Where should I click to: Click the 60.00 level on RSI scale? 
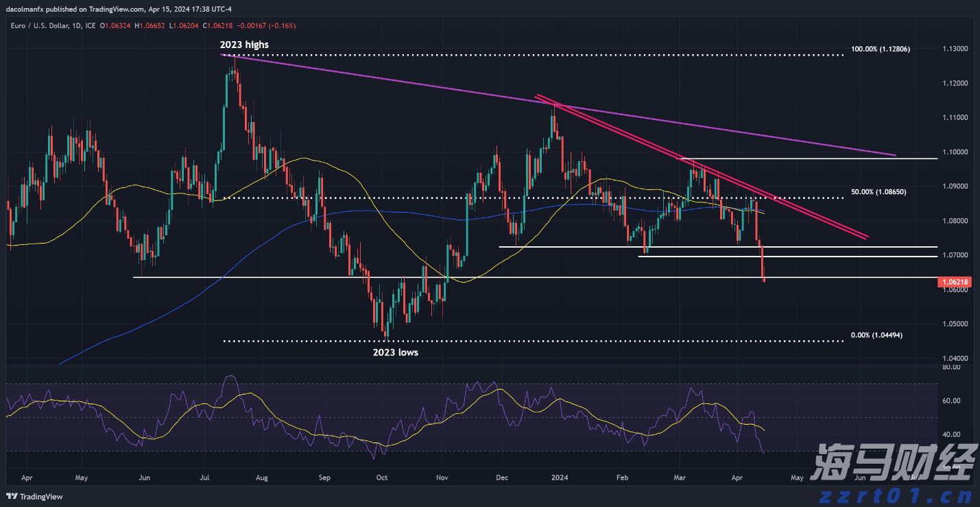pos(951,401)
